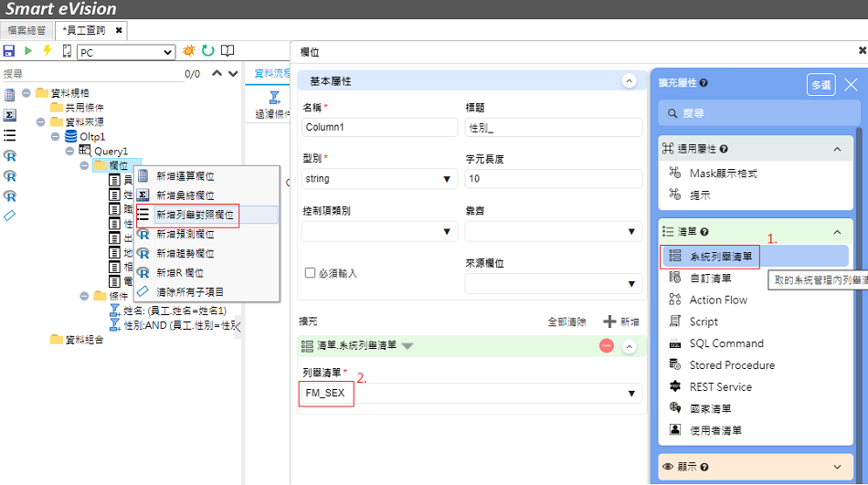Click the filter condition icon in data flow

(x=275, y=98)
